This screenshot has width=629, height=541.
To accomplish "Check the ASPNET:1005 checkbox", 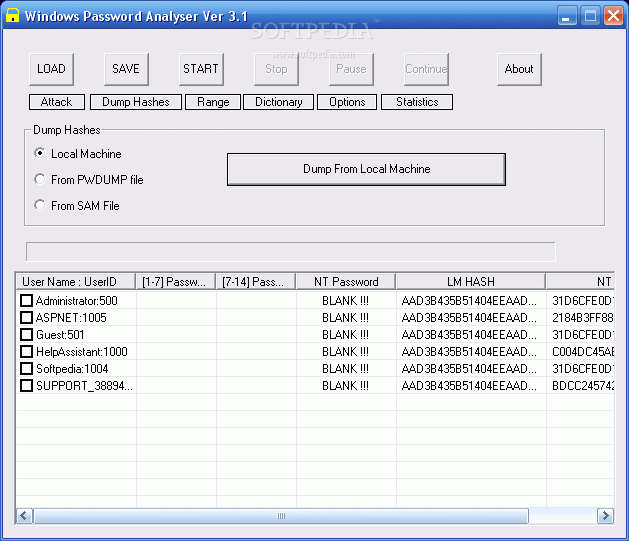I will tap(26, 318).
